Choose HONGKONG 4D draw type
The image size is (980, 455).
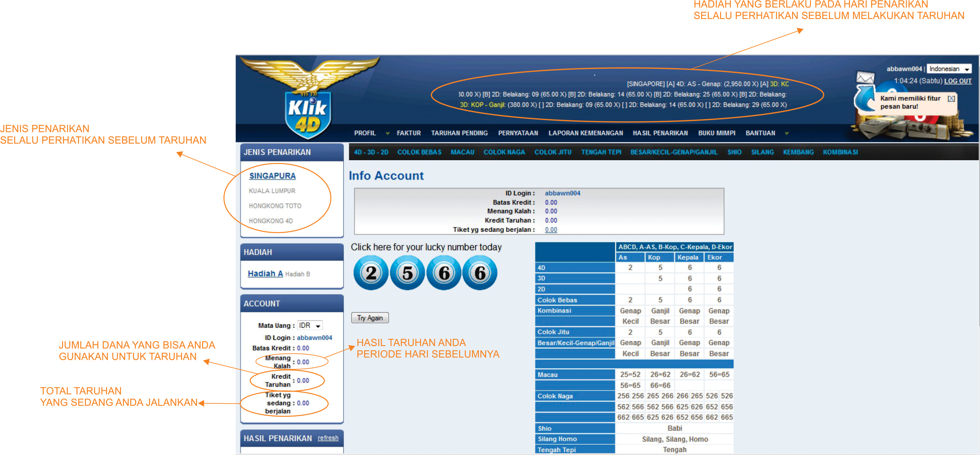pyautogui.click(x=271, y=221)
